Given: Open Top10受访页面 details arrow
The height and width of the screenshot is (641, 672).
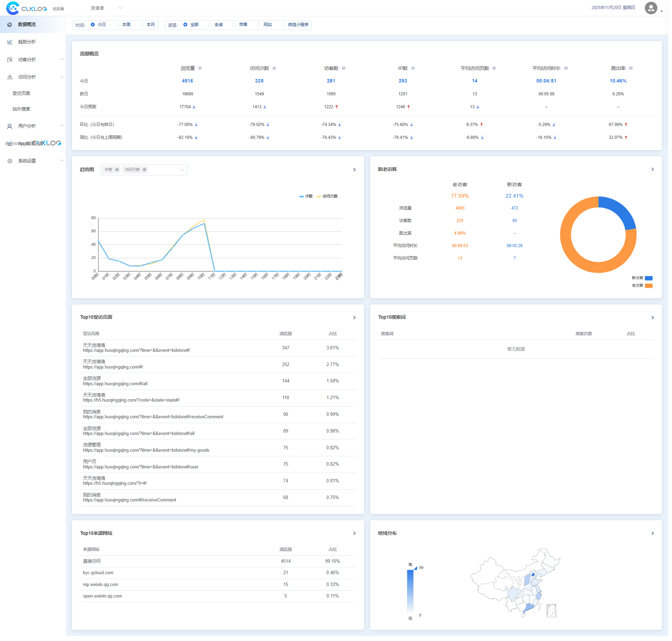Looking at the screenshot, I should (354, 318).
